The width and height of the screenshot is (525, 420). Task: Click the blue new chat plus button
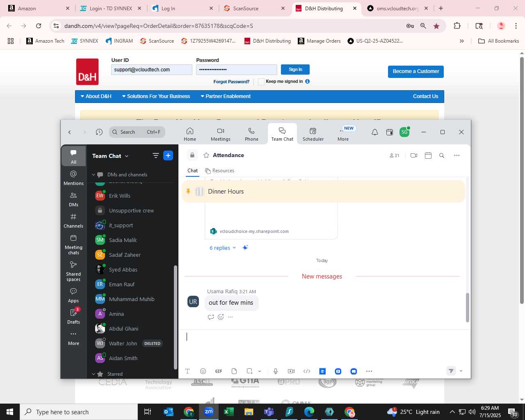point(168,155)
